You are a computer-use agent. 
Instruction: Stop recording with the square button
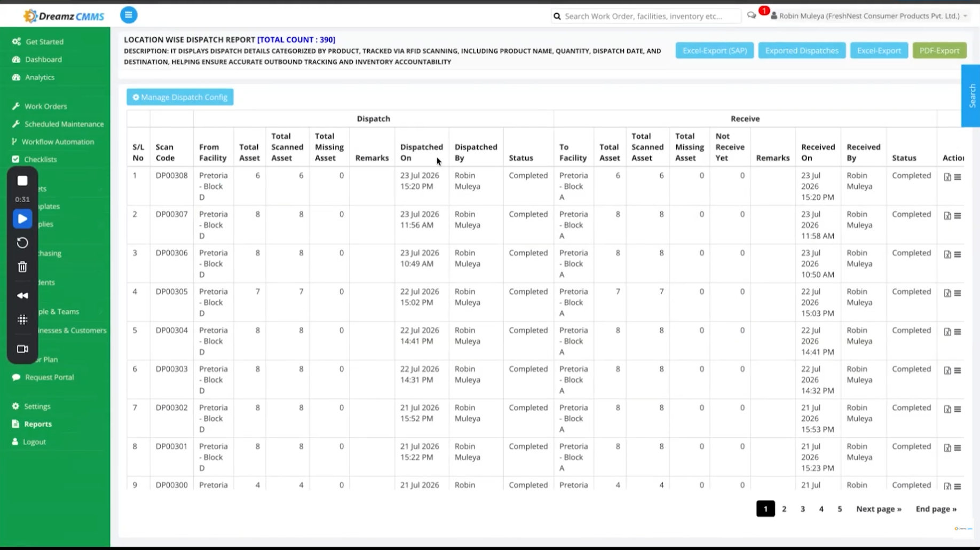coord(22,181)
